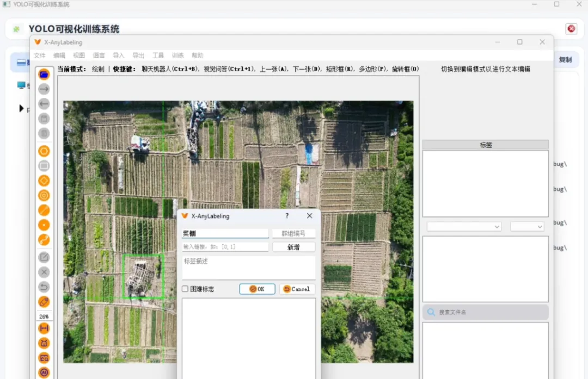This screenshot has width=588, height=379.
Task: Select the circle drawing tool
Action: tap(44, 196)
